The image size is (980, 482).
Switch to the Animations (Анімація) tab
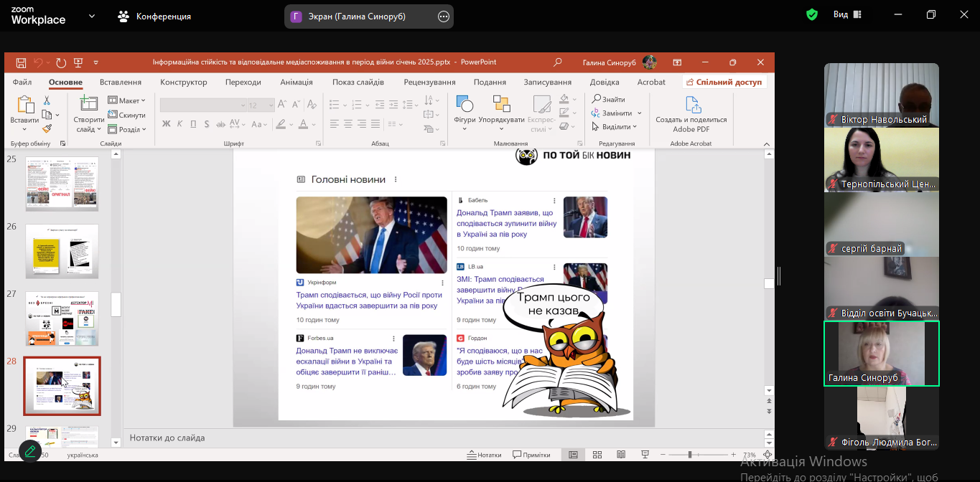click(296, 82)
